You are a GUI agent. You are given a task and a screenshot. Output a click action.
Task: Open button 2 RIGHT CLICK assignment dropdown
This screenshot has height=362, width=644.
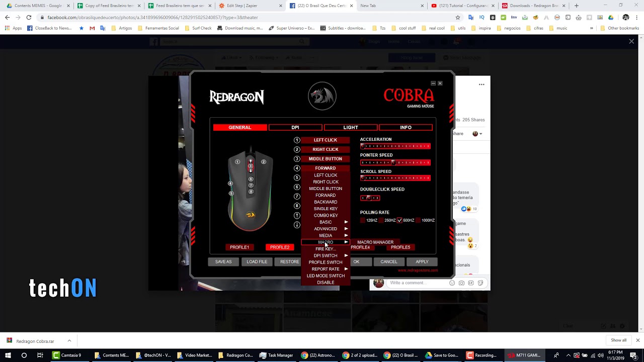(x=326, y=149)
